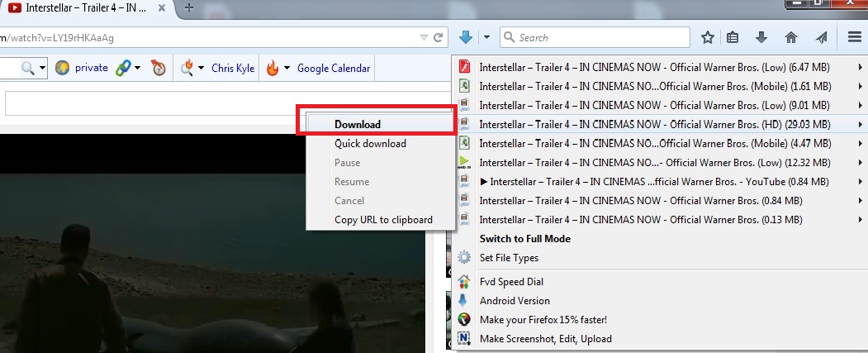Click the bookmark star icon
This screenshot has width=868, height=353.
pyautogui.click(x=708, y=38)
